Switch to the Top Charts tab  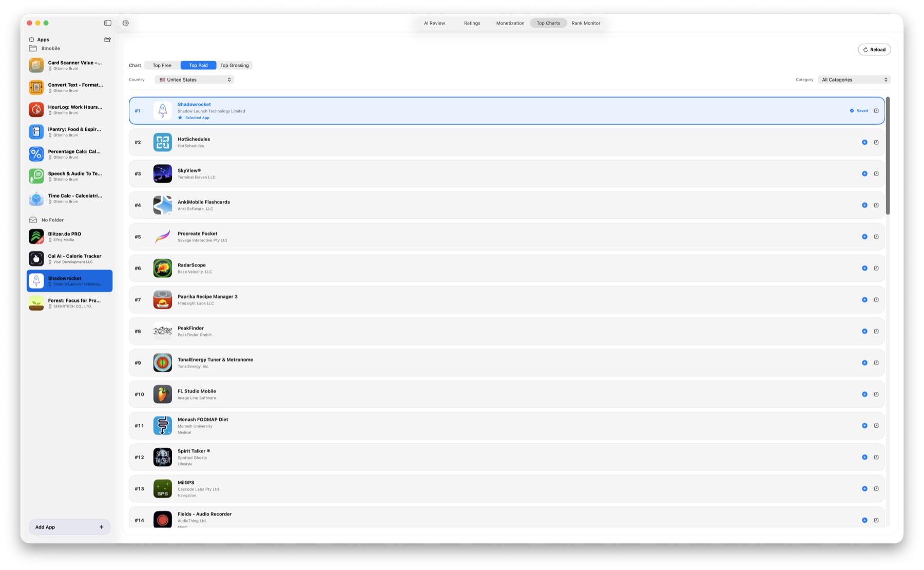[548, 23]
